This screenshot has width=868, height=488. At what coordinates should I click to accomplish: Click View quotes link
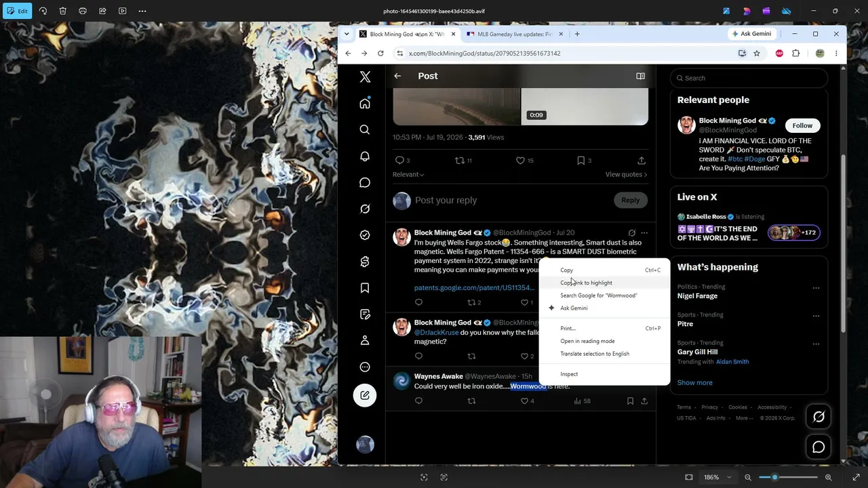626,174
